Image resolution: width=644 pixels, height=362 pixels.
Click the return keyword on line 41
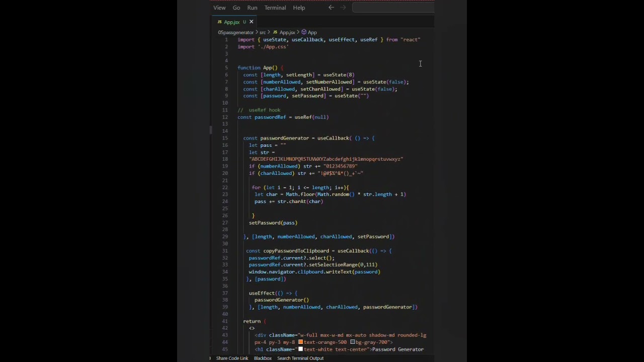coord(252,321)
